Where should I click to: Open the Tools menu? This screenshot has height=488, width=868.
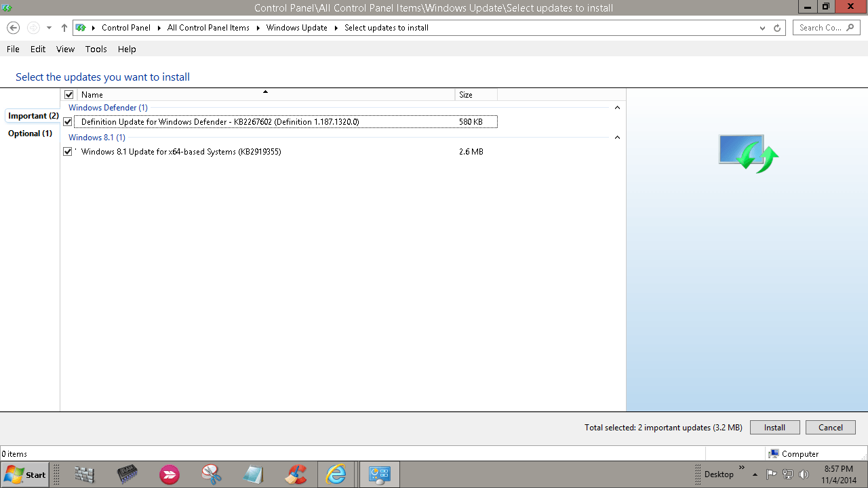(x=96, y=49)
